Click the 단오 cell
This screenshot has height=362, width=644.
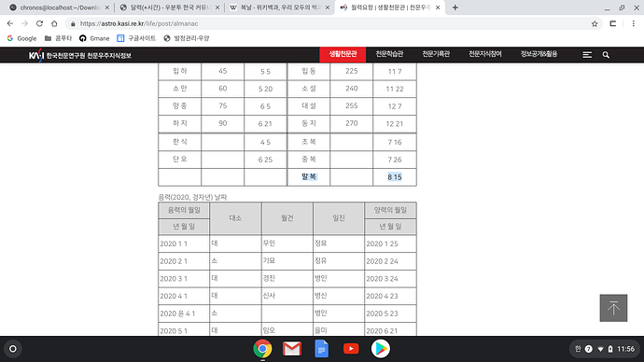[x=180, y=160]
